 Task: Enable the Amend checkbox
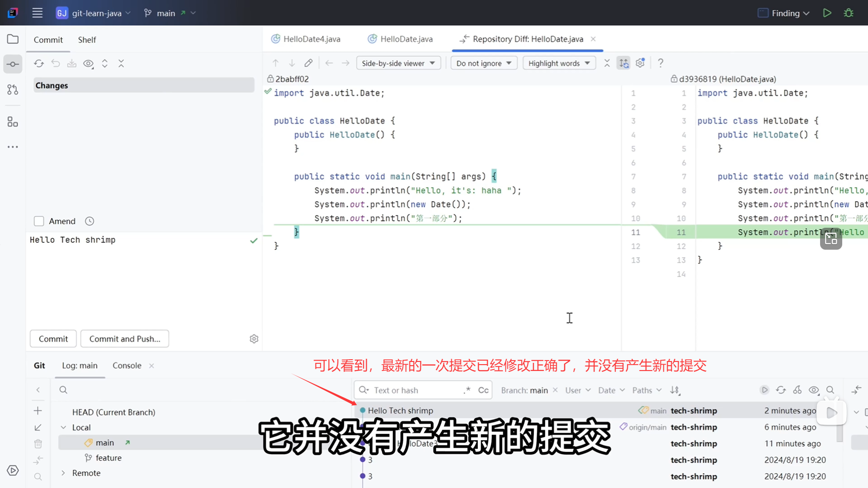pyautogui.click(x=39, y=221)
